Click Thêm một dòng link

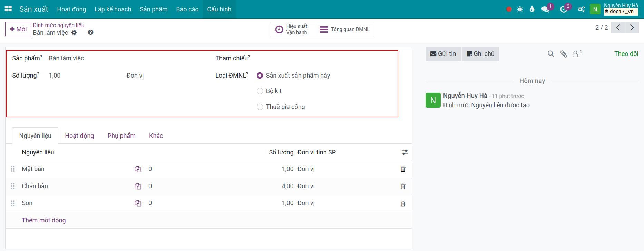tap(44, 220)
